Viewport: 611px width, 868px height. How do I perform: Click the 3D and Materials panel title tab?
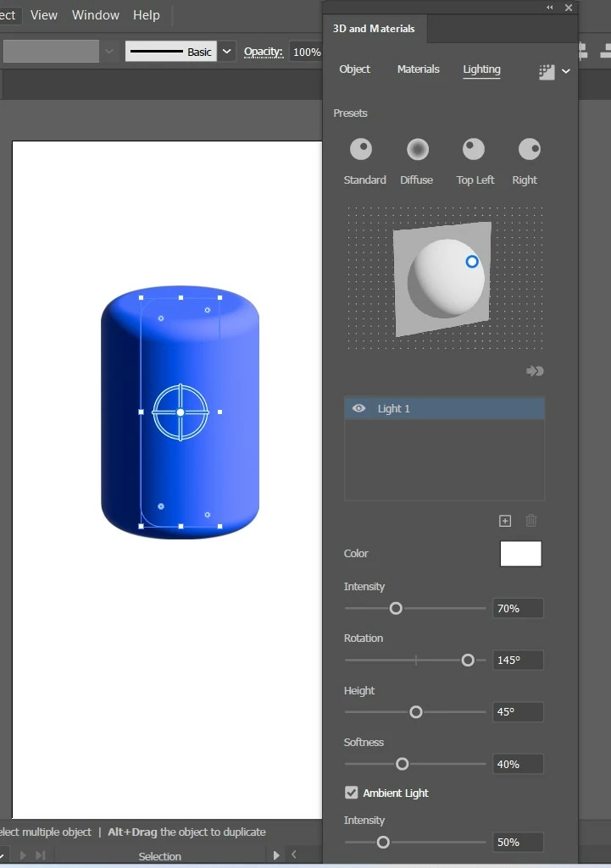pyautogui.click(x=374, y=29)
